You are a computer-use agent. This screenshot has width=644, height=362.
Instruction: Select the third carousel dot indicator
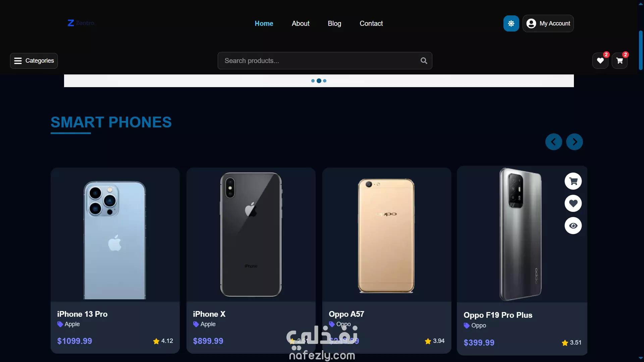(x=325, y=81)
